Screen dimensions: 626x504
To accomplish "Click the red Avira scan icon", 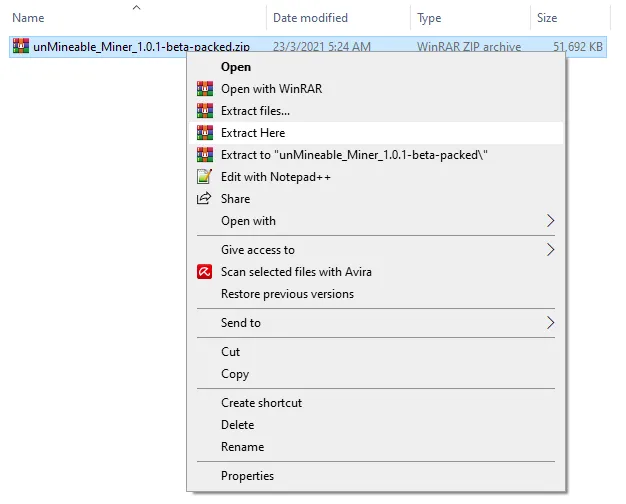I will point(204,272).
